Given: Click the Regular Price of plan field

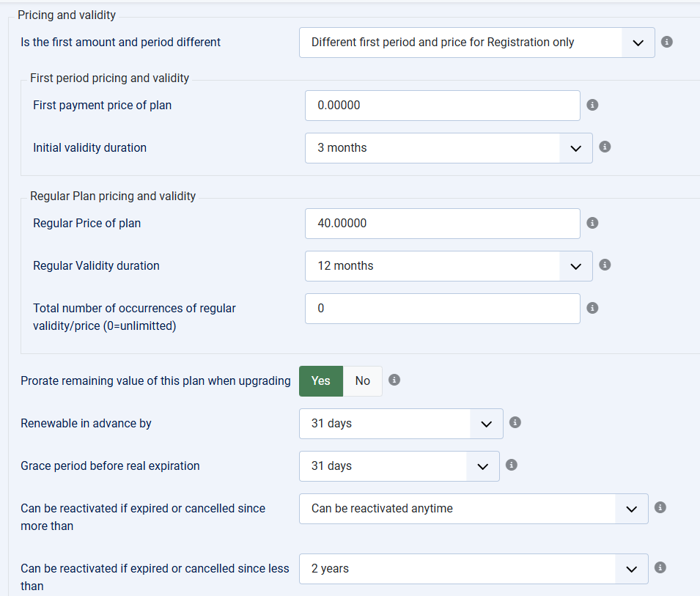Looking at the screenshot, I should tap(443, 224).
